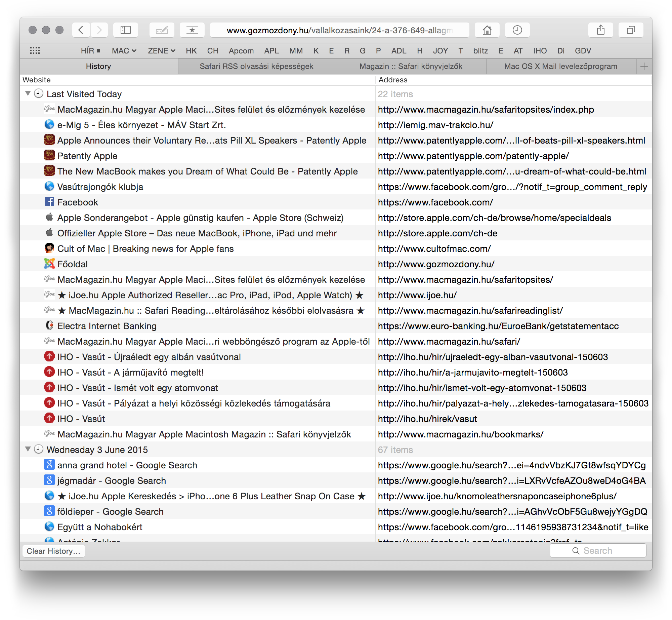Screen dimensions: 672x620
Task: Select Offizieller Apple Store history entry
Action: [336, 233]
